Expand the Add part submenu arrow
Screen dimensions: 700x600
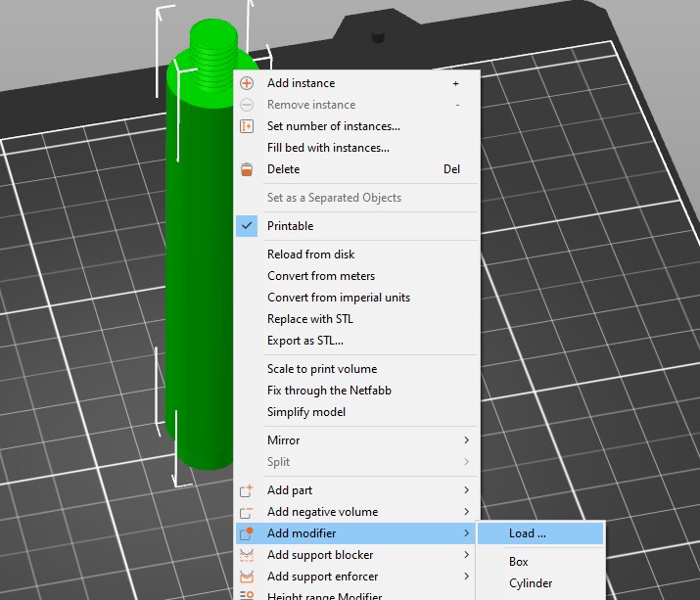click(466, 490)
